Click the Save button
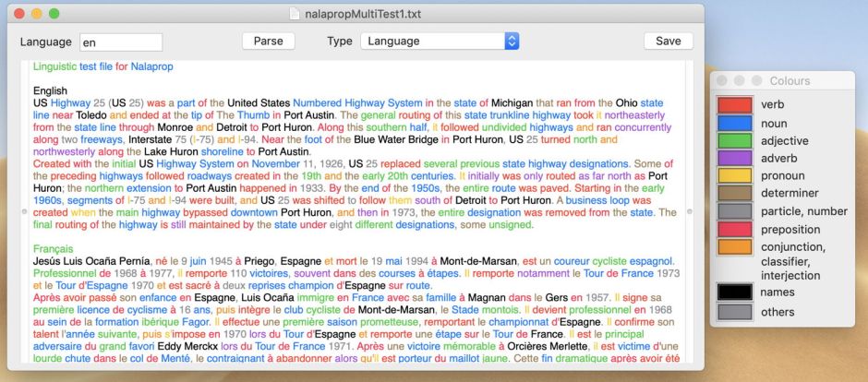This screenshot has width=868, height=382. point(668,42)
